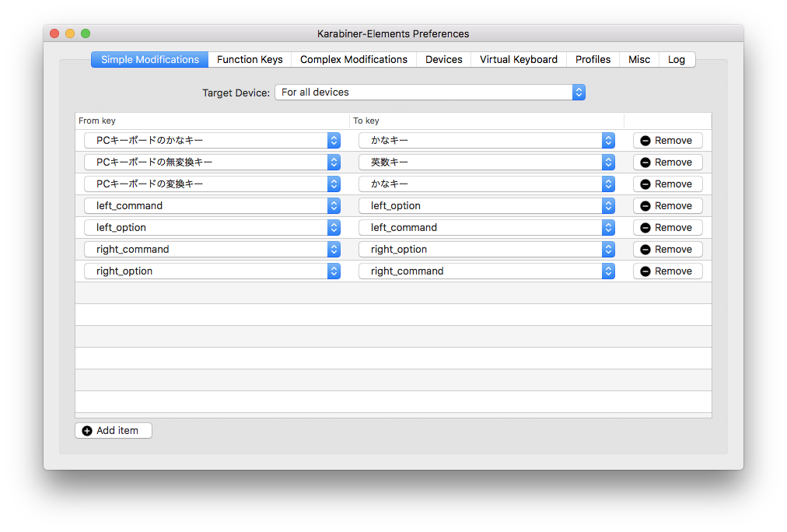The width and height of the screenshot is (787, 532).
Task: Click the green zoom window button
Action: [86, 33]
